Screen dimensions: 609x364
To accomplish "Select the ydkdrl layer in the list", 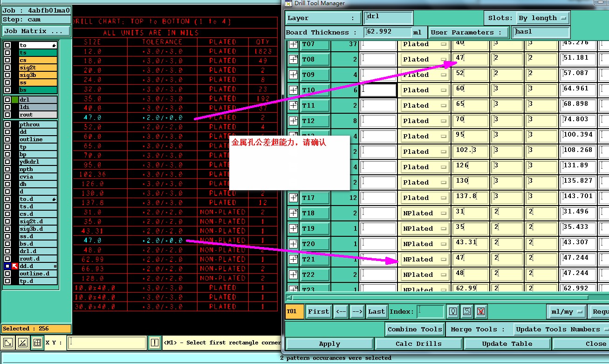I will pyautogui.click(x=38, y=162).
